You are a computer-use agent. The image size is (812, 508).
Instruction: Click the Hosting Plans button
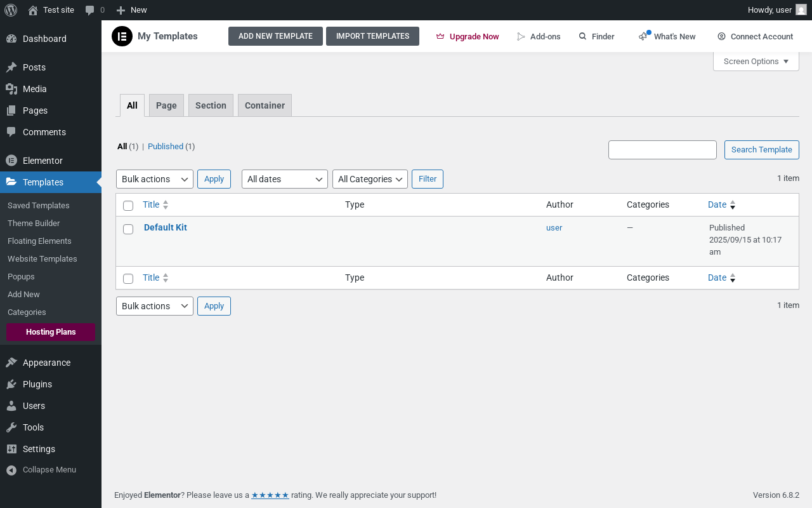tap(51, 332)
